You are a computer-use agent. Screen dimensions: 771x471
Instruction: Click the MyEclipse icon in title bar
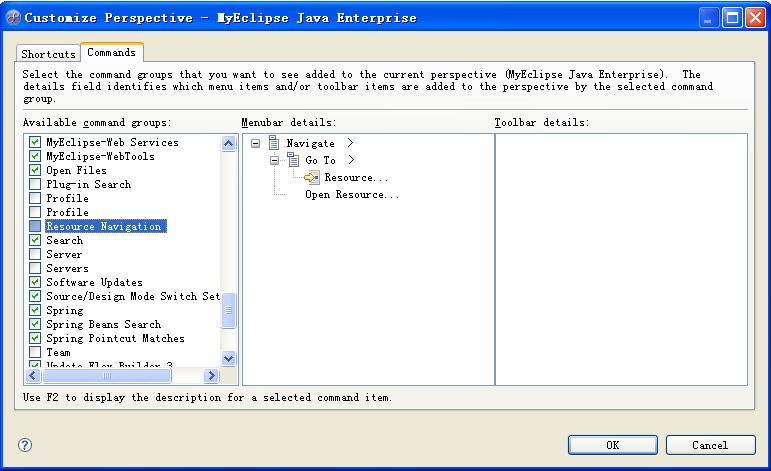(x=13, y=18)
